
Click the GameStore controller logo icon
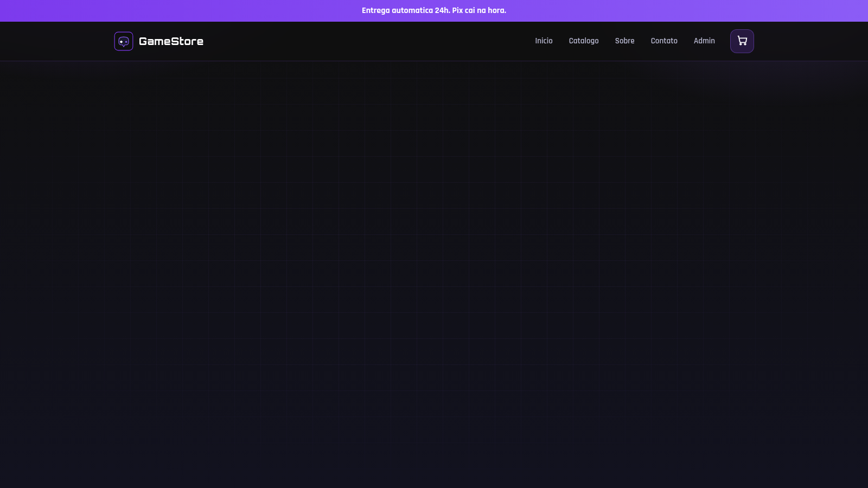(x=124, y=41)
